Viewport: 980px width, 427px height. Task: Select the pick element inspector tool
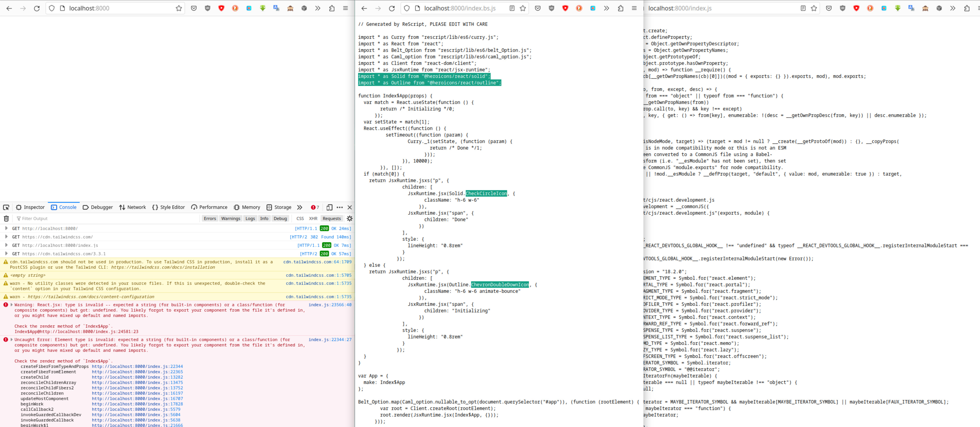tap(6, 207)
